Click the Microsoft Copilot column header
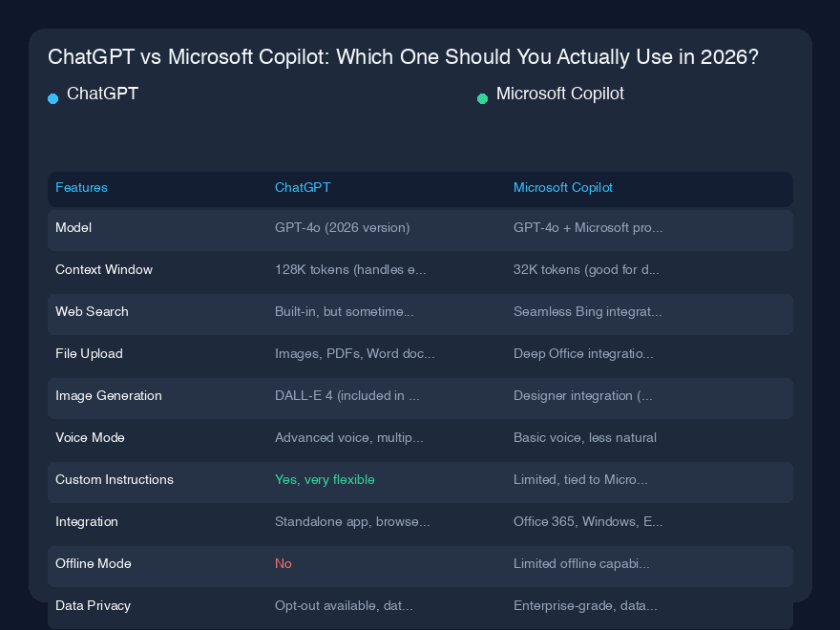Screen dimensions: 840x630 tap(563, 187)
